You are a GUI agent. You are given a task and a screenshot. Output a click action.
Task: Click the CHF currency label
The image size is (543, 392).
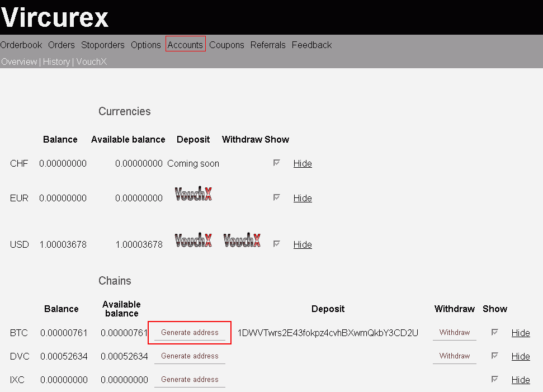coord(19,163)
